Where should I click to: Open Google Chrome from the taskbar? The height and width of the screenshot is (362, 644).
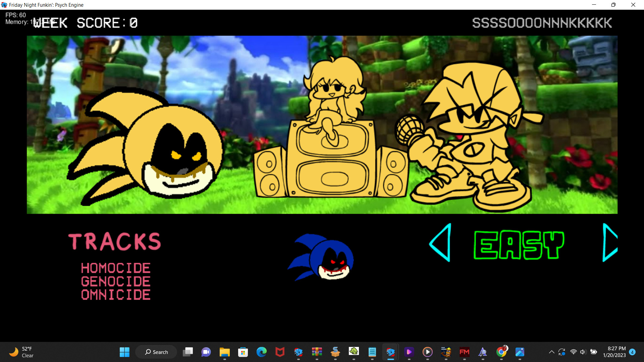[x=501, y=352]
